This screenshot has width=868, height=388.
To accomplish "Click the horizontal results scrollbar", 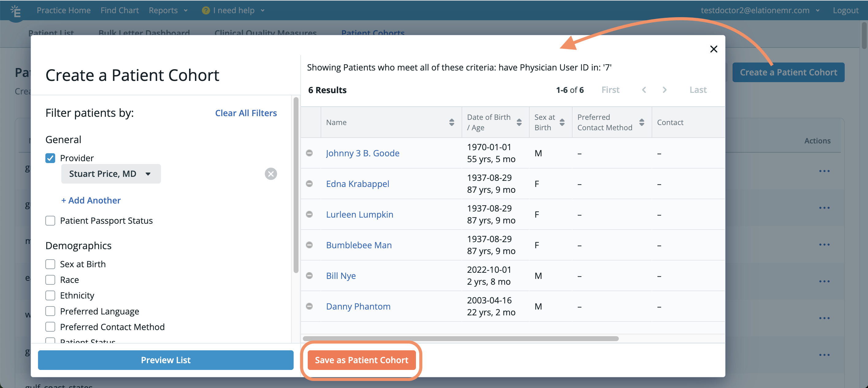I will pyautogui.click(x=460, y=338).
